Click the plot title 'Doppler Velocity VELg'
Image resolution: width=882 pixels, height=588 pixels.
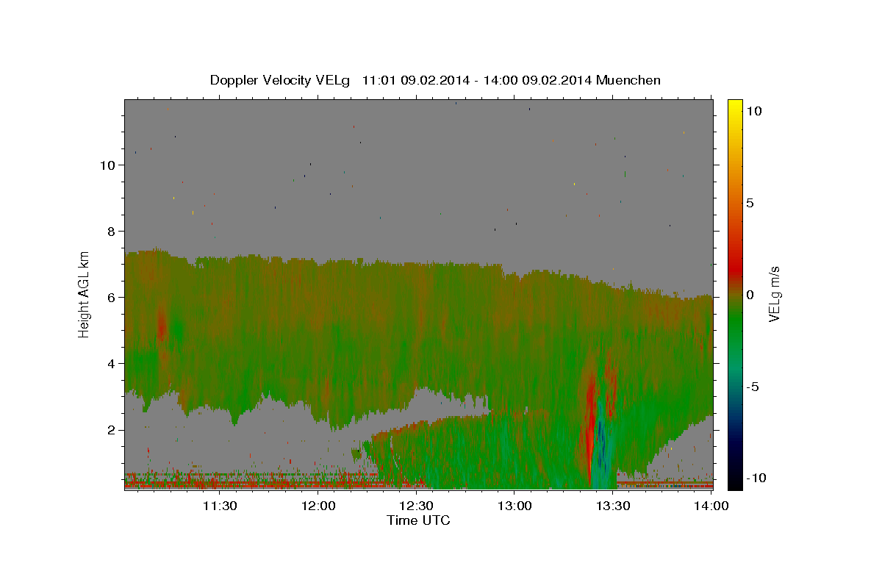tap(281, 80)
